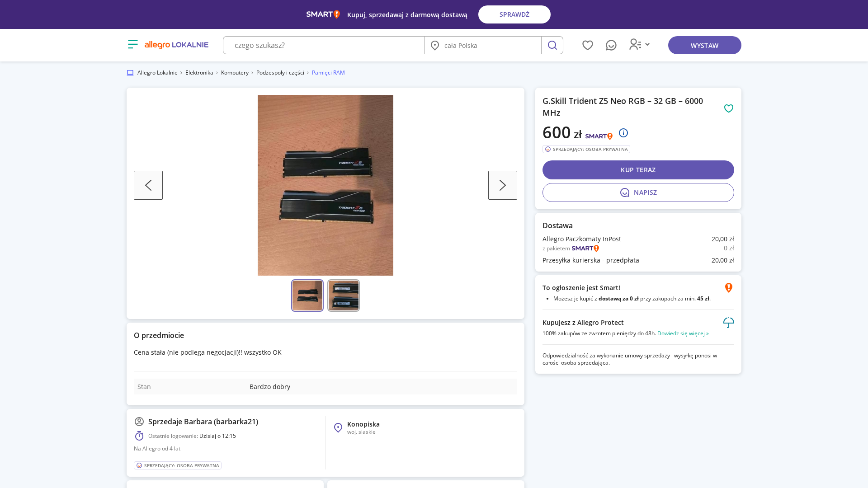Show next product photo
Screen dimensions: 868x488
503,185
